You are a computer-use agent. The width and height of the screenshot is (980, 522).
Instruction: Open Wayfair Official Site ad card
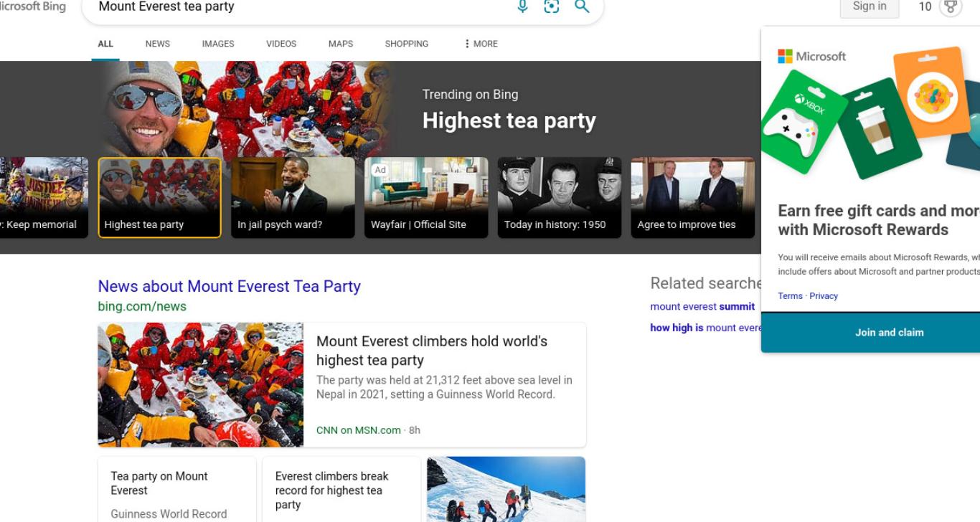[426, 197]
